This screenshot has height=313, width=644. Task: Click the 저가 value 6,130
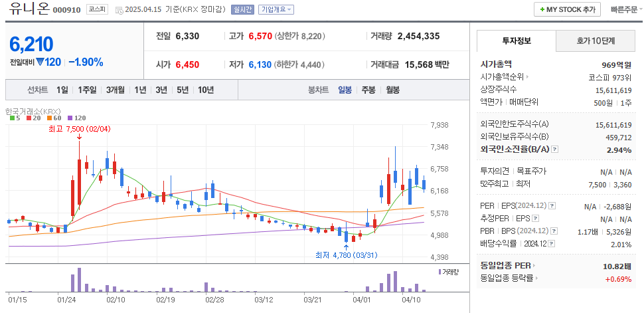pos(260,64)
